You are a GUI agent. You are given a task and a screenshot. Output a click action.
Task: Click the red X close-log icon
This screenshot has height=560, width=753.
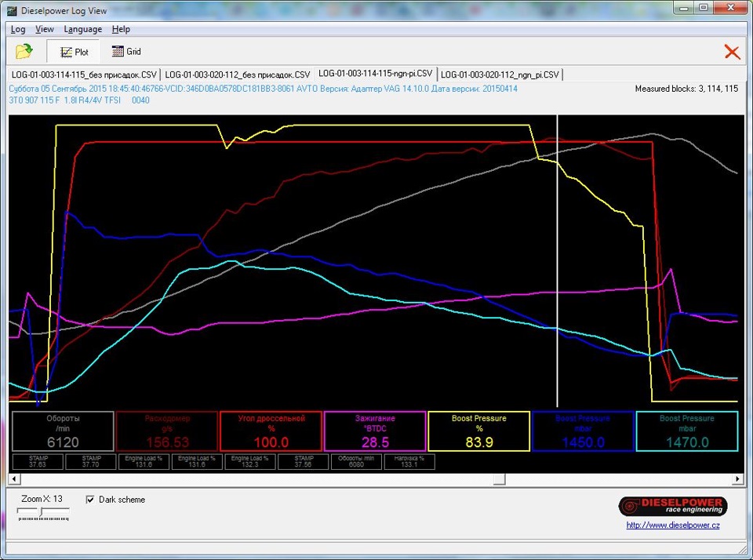[732, 52]
